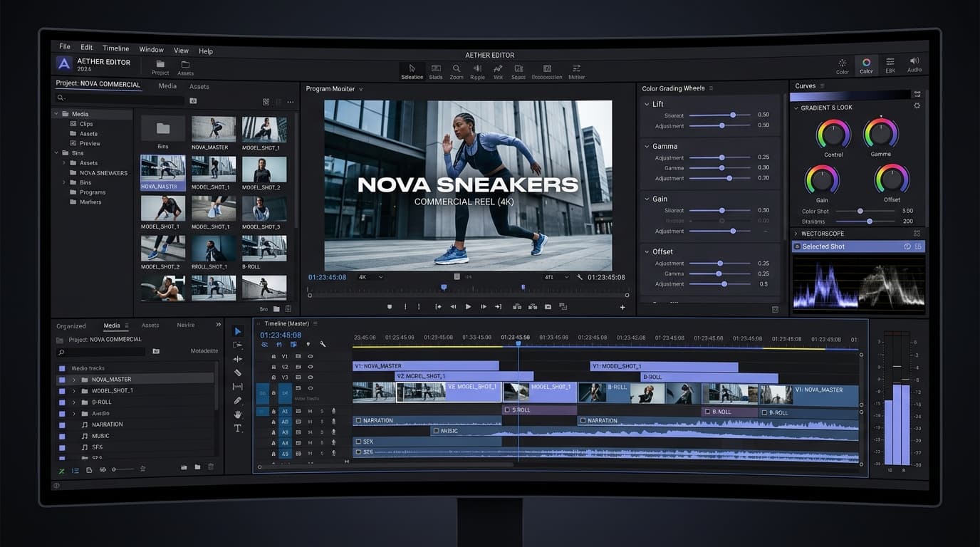Open the B-ROLL thumbnail in media grid
Image resolution: width=980 pixels, height=547 pixels.
[x=264, y=248]
